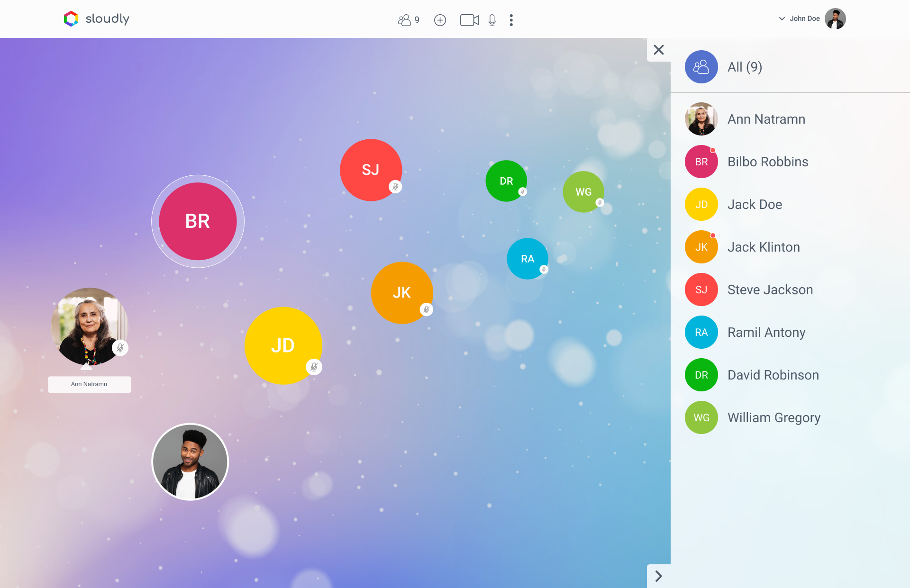The image size is (910, 588).
Task: Click the Ann Natramn tooltip label
Action: tap(89, 384)
